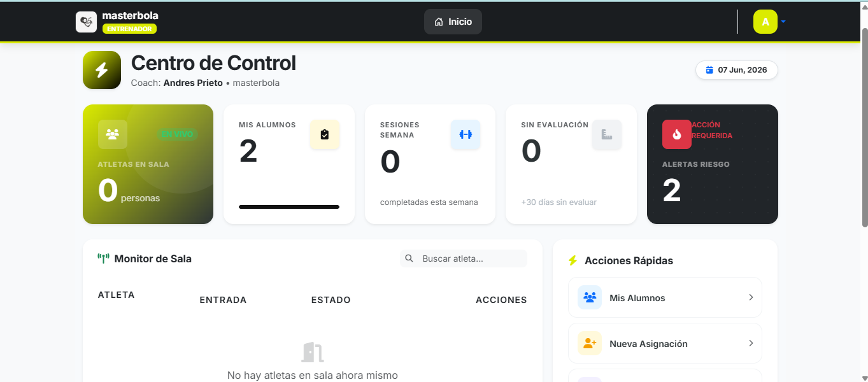Click '+30 días sin evaluar' text
This screenshot has width=868, height=382.
tap(559, 202)
